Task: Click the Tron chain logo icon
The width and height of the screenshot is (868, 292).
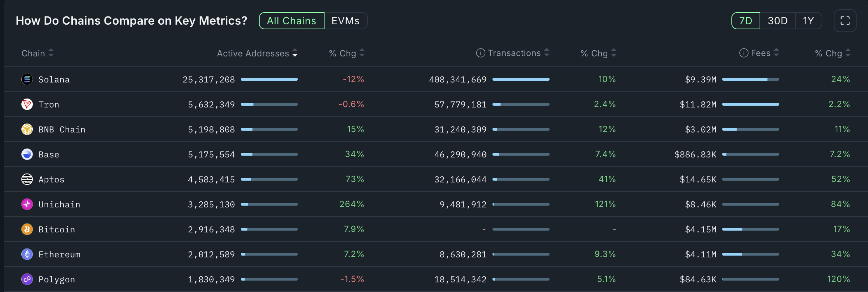Action: pos(27,104)
